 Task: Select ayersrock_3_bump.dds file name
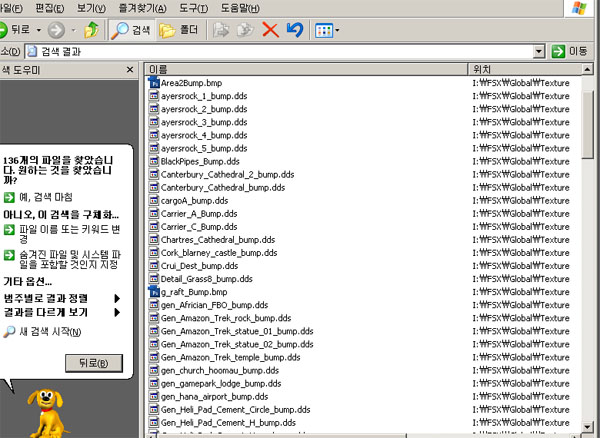point(204,122)
